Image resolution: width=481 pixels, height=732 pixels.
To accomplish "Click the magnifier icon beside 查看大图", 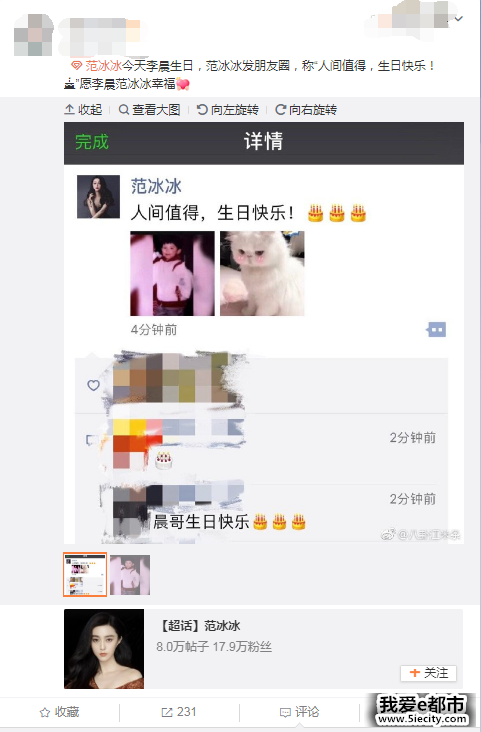I will coord(124,110).
